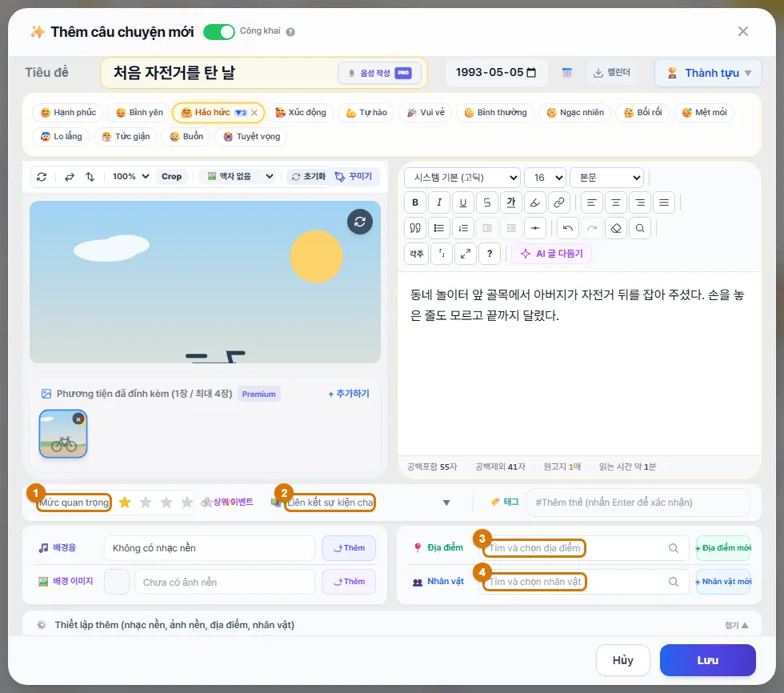Create a numbered list
The height and width of the screenshot is (693, 784).
coord(463,229)
